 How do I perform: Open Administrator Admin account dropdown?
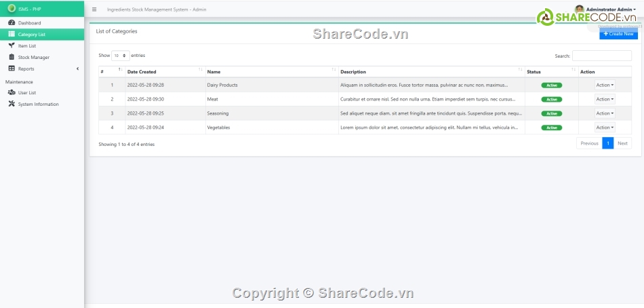click(610, 9)
